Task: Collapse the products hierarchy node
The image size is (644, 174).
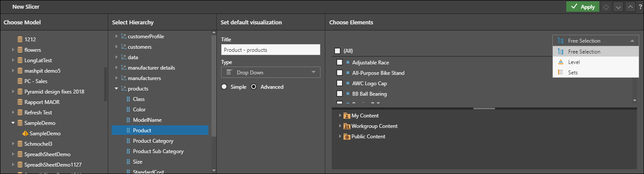Action: pos(116,89)
